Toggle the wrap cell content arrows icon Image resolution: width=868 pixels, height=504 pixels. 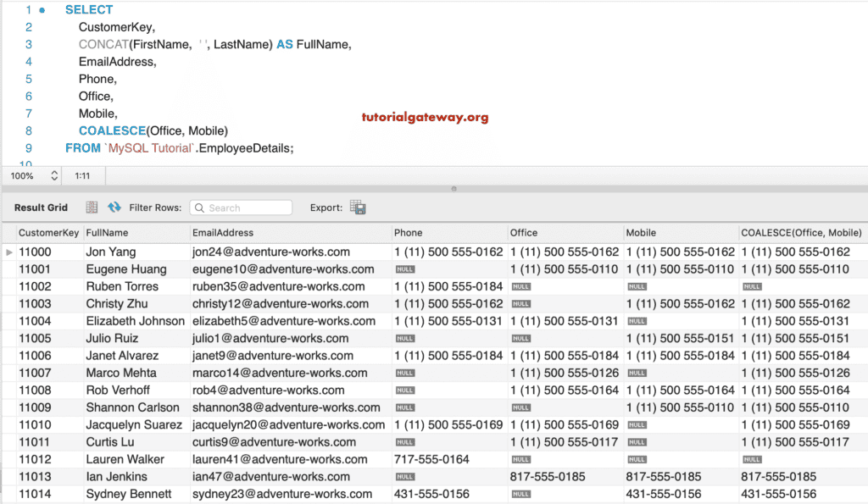point(114,208)
